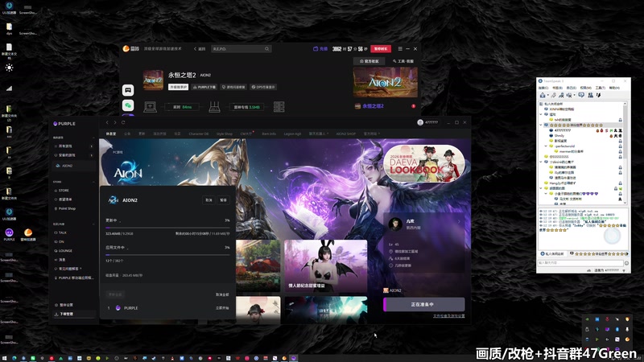Click cancel all in download panel

(x=222, y=294)
